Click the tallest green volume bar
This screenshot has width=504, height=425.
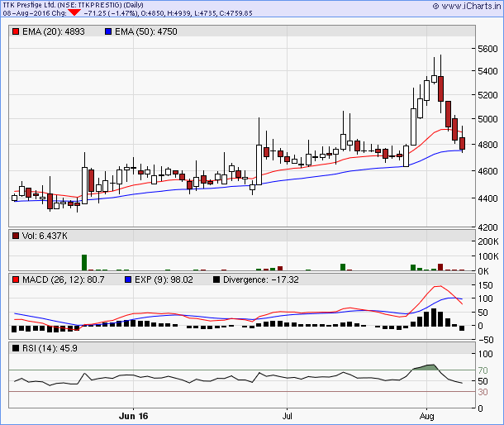click(84, 263)
